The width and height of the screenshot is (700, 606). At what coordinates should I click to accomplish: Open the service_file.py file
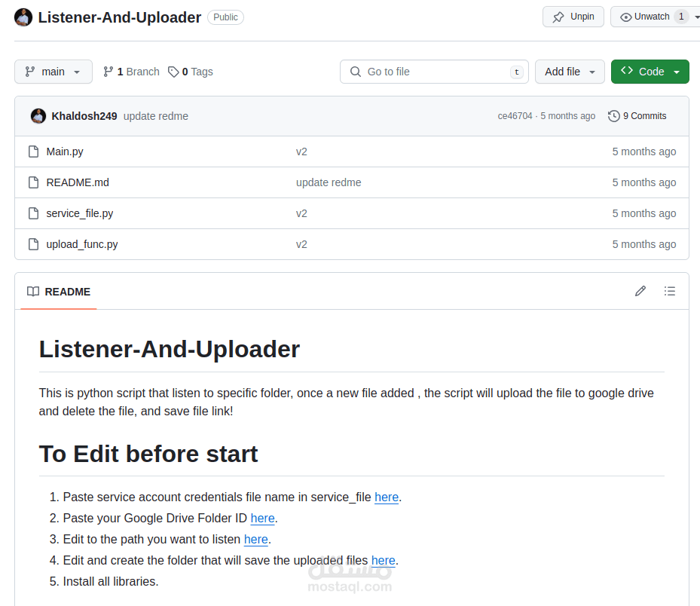point(80,213)
